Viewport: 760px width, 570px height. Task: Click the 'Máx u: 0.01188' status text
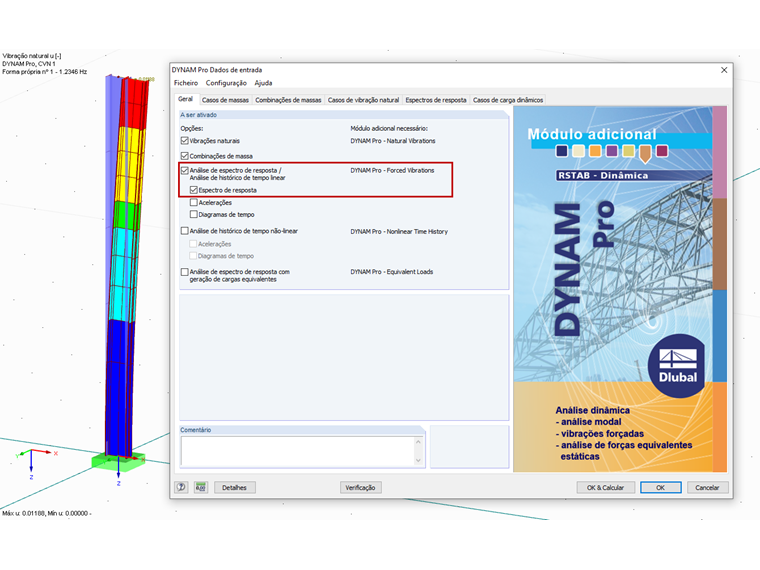[23, 513]
